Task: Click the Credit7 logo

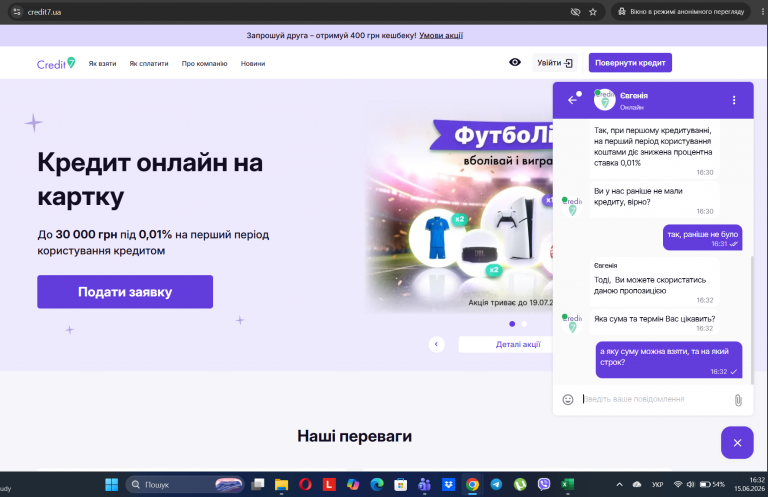Action: [x=56, y=63]
